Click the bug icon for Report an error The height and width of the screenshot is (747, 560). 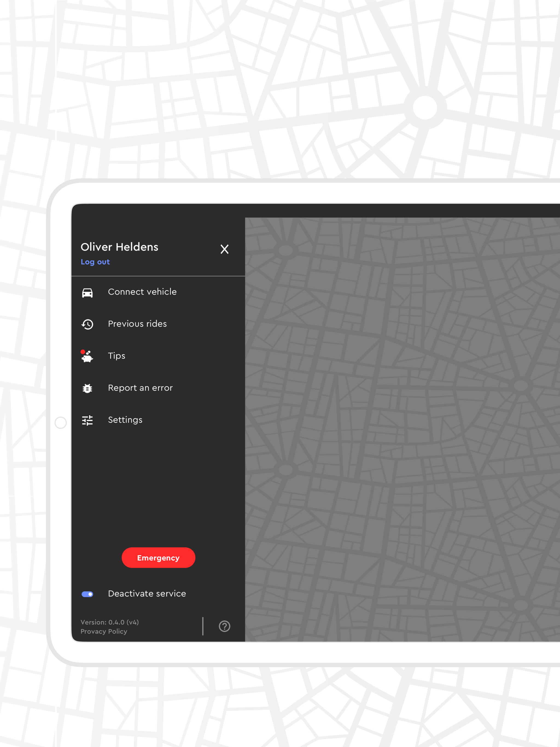click(x=87, y=388)
